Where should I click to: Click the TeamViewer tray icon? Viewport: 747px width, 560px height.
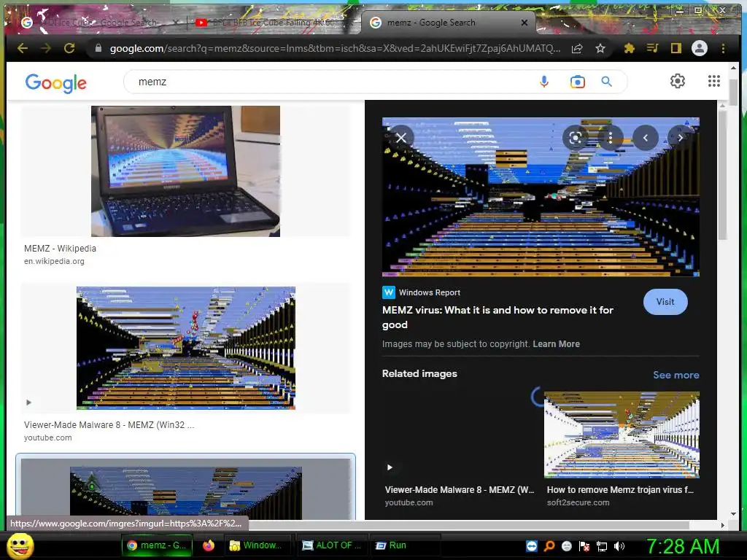click(x=532, y=546)
